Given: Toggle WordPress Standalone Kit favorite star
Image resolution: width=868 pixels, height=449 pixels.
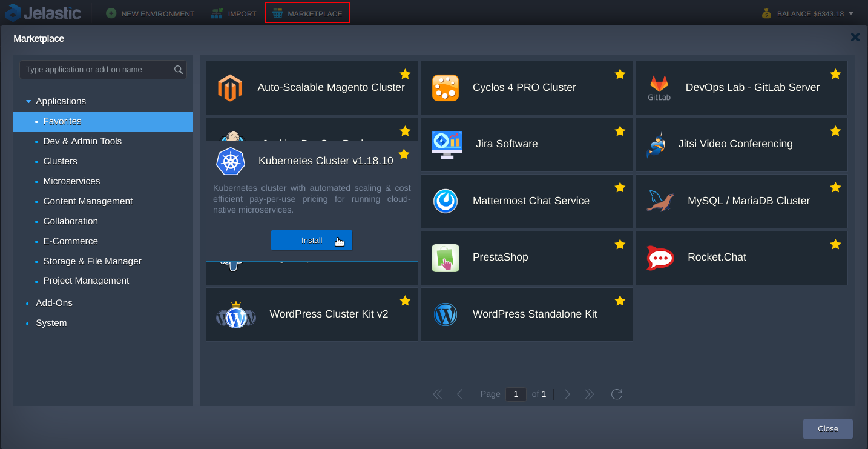Looking at the screenshot, I should (620, 301).
